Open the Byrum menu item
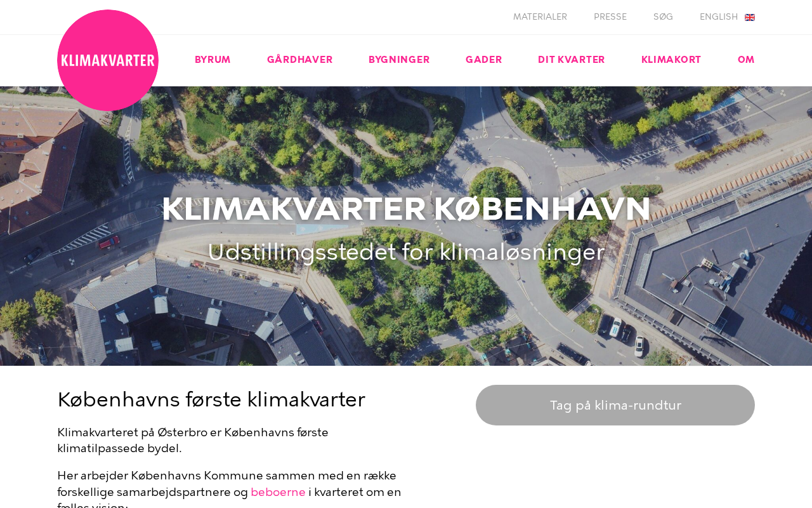 (x=213, y=60)
